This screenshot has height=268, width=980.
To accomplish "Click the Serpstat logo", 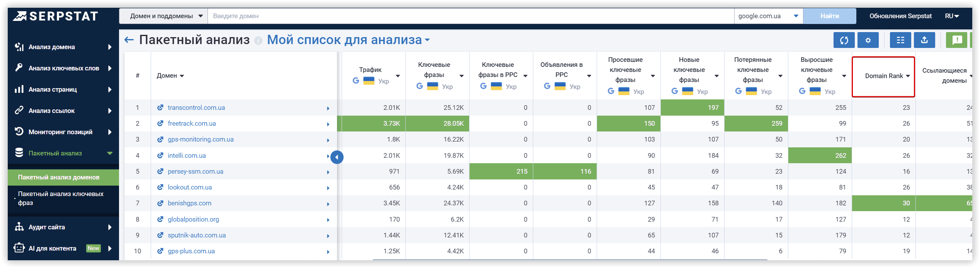I will tap(55, 16).
